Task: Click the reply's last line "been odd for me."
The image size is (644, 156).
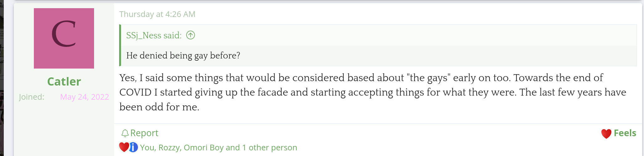Action: tap(159, 107)
